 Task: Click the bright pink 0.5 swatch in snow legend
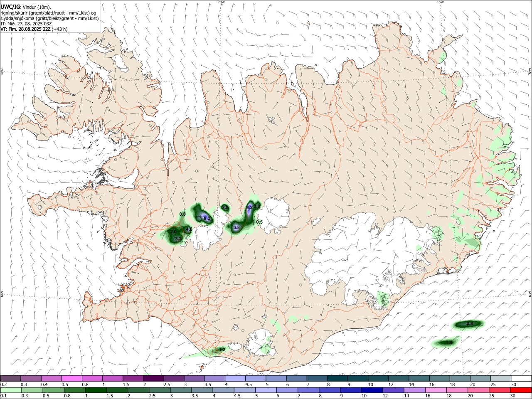pyautogui.click(x=72, y=378)
